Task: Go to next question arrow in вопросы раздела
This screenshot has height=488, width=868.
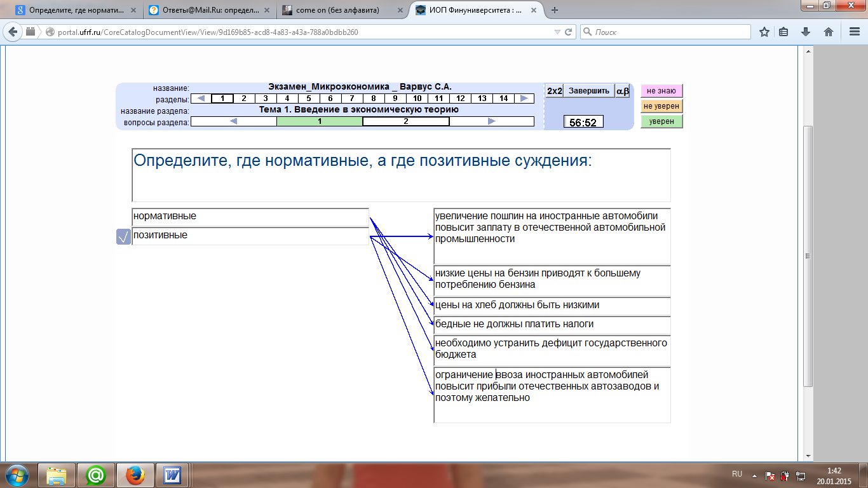Action: click(x=491, y=121)
